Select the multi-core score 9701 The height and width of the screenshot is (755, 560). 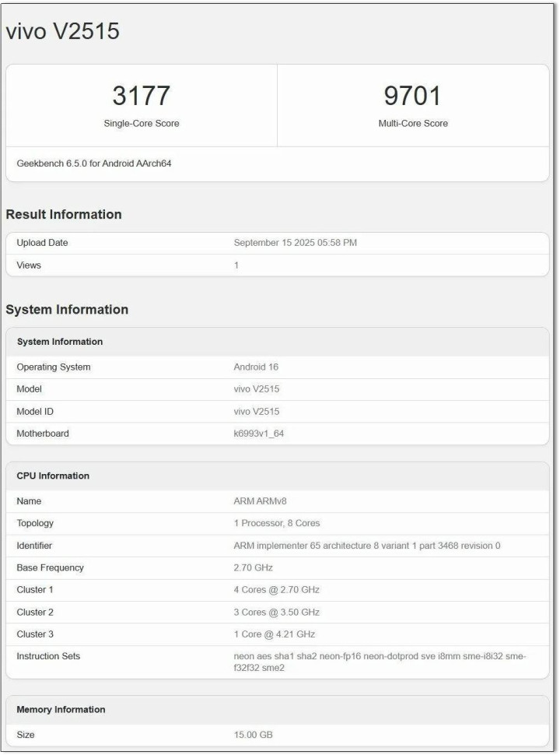[x=412, y=96]
